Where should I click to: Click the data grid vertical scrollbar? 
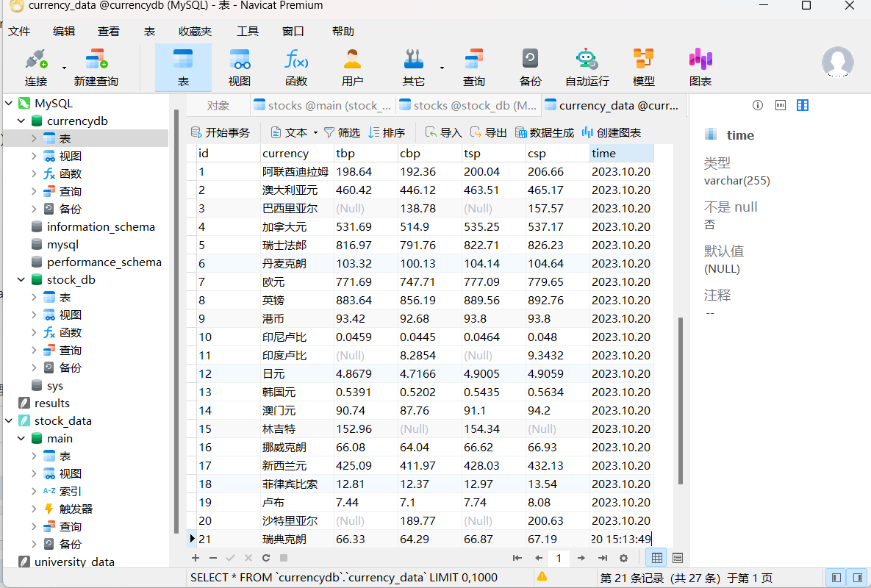[x=681, y=400]
